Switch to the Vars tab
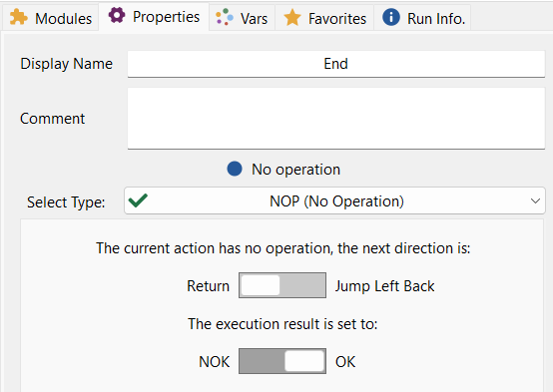Viewport: 553px width, 392px height. (x=242, y=18)
